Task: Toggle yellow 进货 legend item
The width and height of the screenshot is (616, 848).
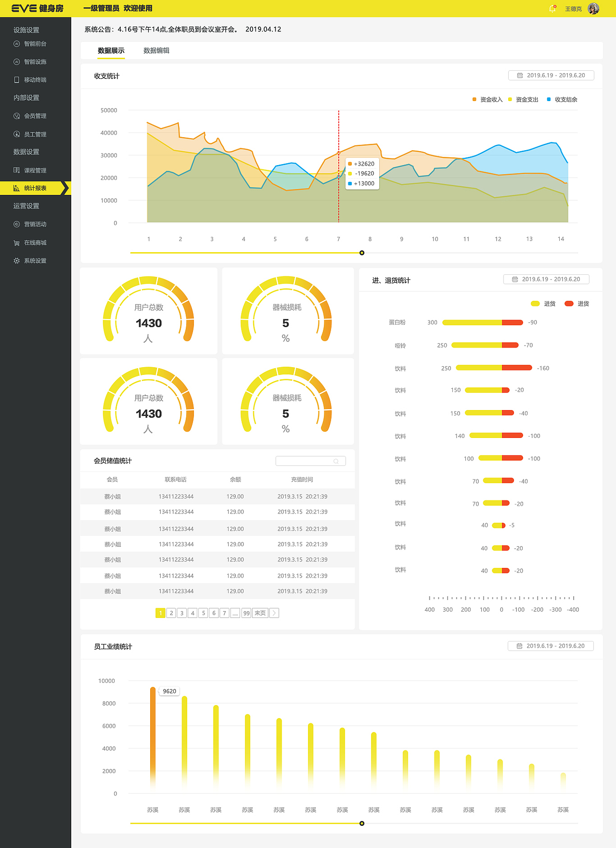Action: tap(543, 304)
